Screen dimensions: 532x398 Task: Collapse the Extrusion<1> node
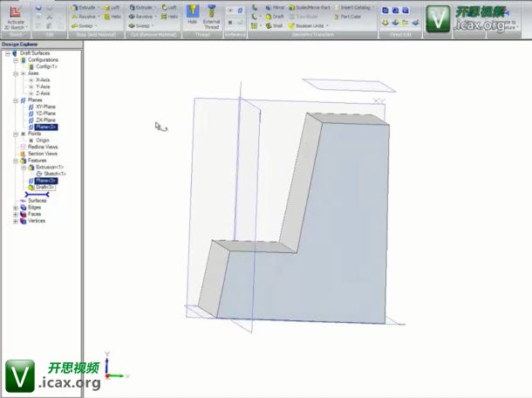[24, 168]
